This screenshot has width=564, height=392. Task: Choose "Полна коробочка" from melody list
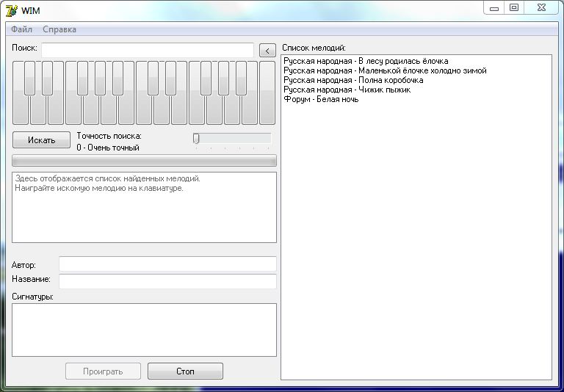point(353,80)
